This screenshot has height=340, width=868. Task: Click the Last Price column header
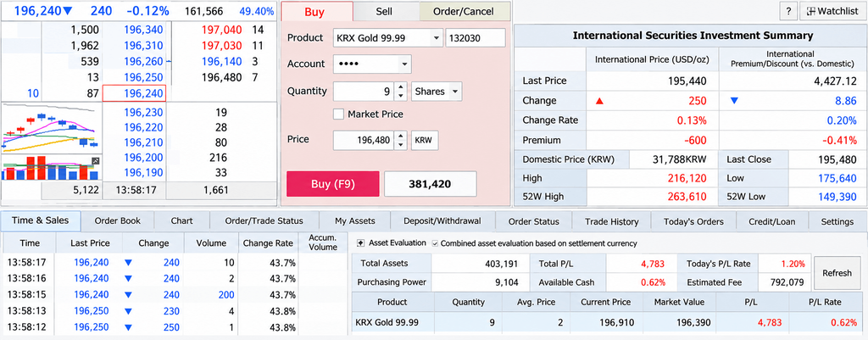pos(90,243)
